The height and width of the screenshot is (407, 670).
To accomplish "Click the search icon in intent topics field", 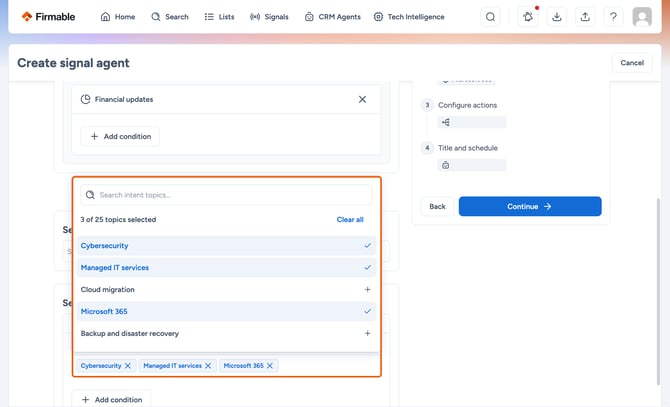I will [x=90, y=195].
